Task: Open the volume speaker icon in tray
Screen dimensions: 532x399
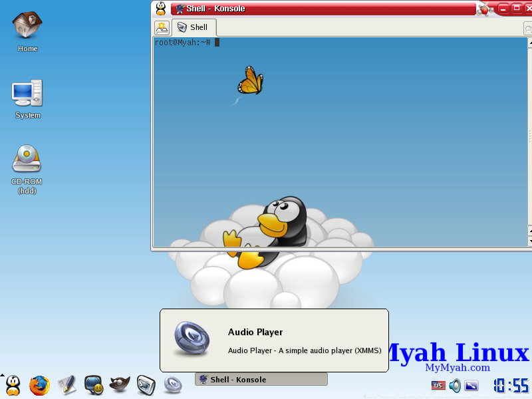Action: 455,386
